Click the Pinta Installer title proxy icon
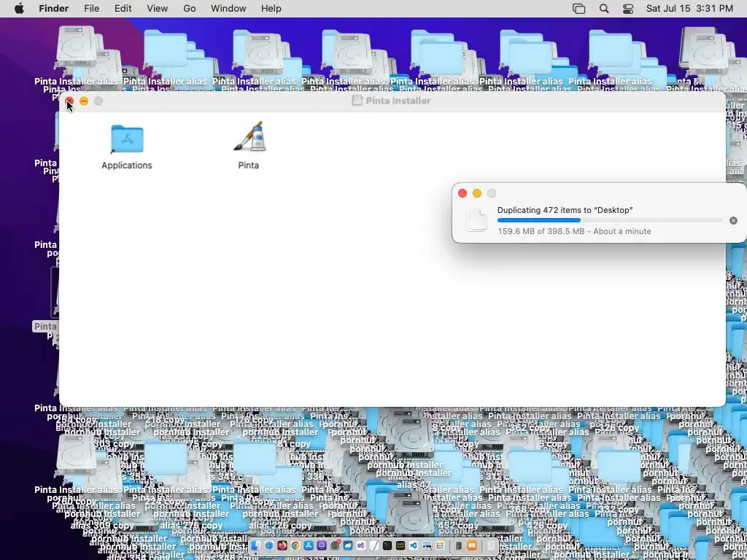This screenshot has width=747, height=560. pyautogui.click(x=357, y=101)
